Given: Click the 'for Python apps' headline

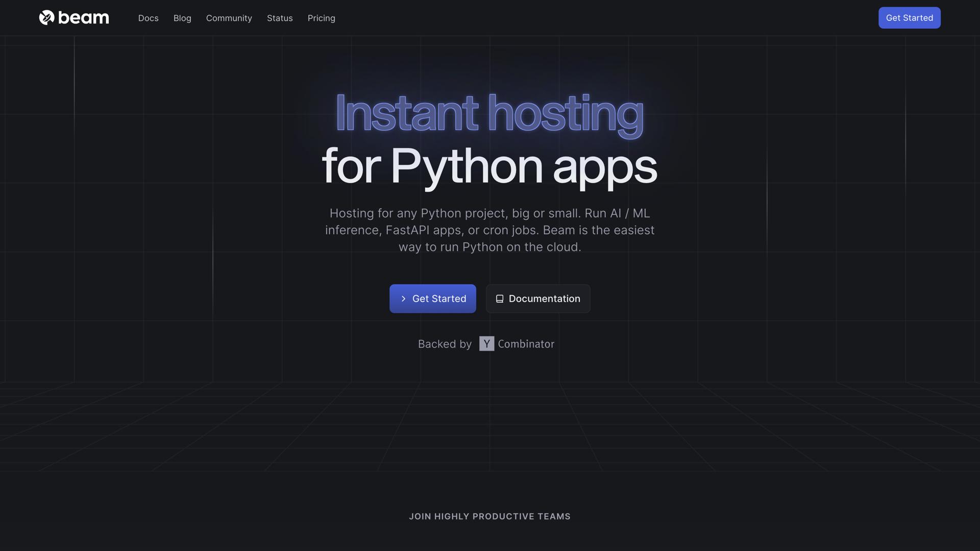Looking at the screenshot, I should [x=489, y=166].
